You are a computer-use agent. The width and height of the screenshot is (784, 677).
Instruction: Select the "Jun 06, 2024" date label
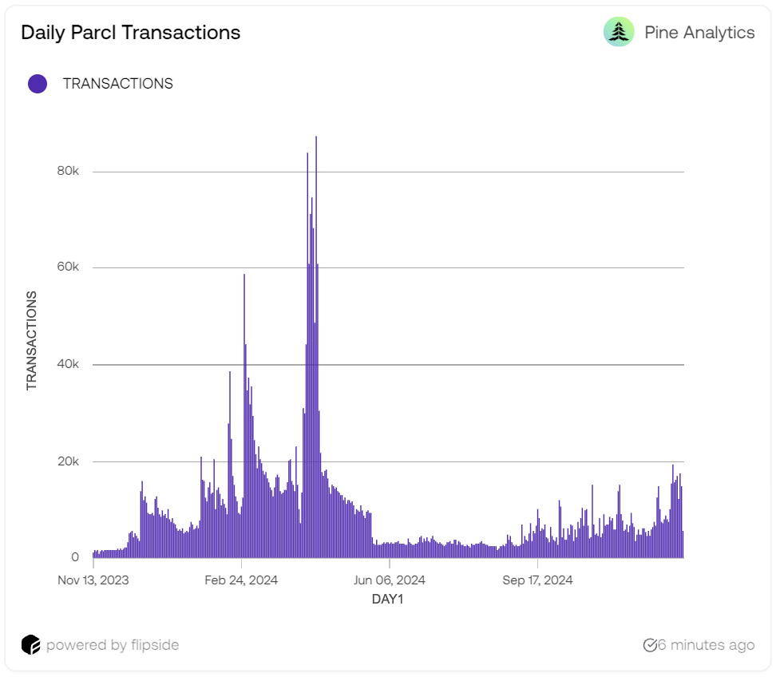[390, 580]
